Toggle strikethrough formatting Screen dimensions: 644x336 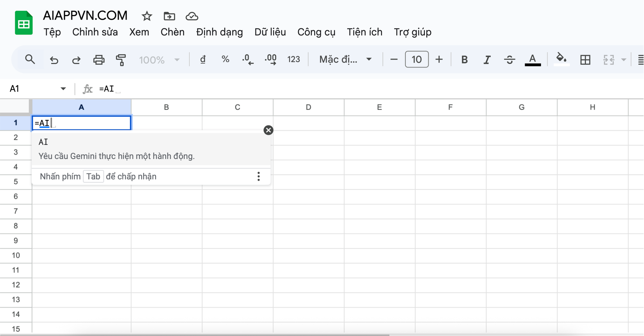(x=509, y=60)
